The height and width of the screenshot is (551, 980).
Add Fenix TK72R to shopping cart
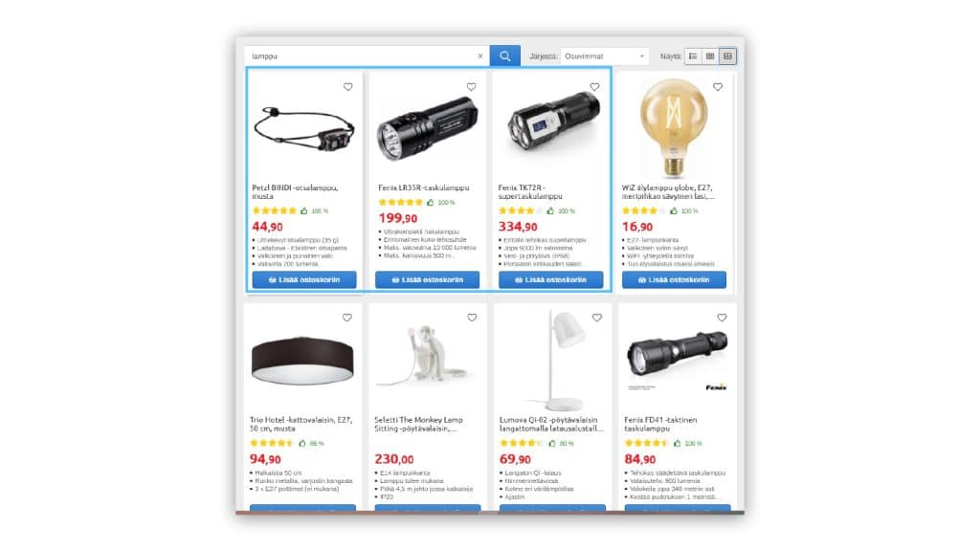550,280
